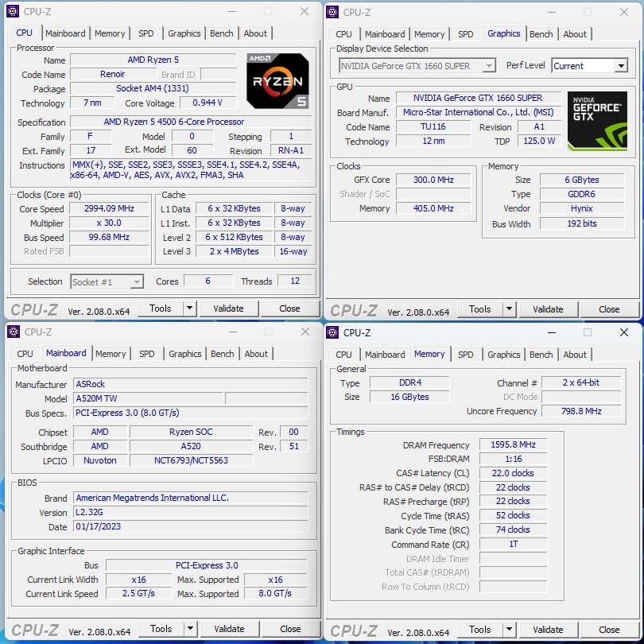Open the Tools dropdown arrow in the Graphics-tab window

tap(509, 308)
